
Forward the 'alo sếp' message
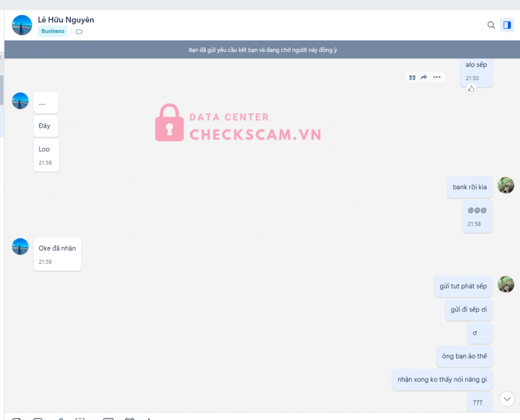point(424,77)
